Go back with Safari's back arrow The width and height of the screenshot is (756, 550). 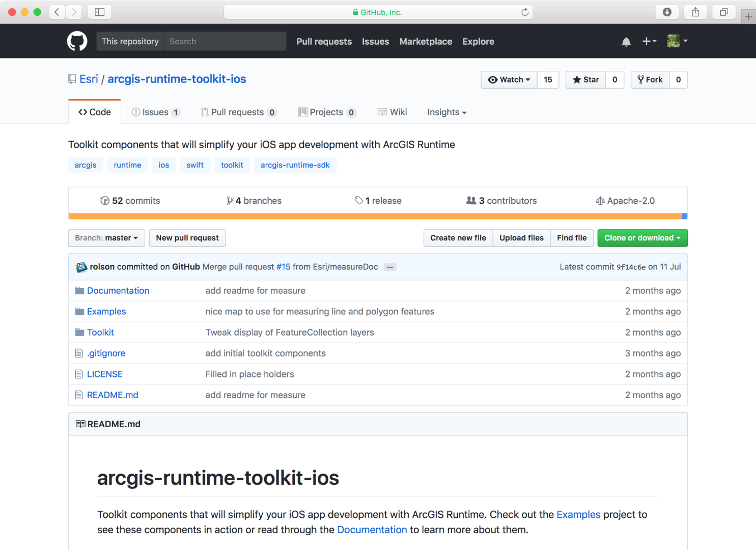click(x=57, y=12)
